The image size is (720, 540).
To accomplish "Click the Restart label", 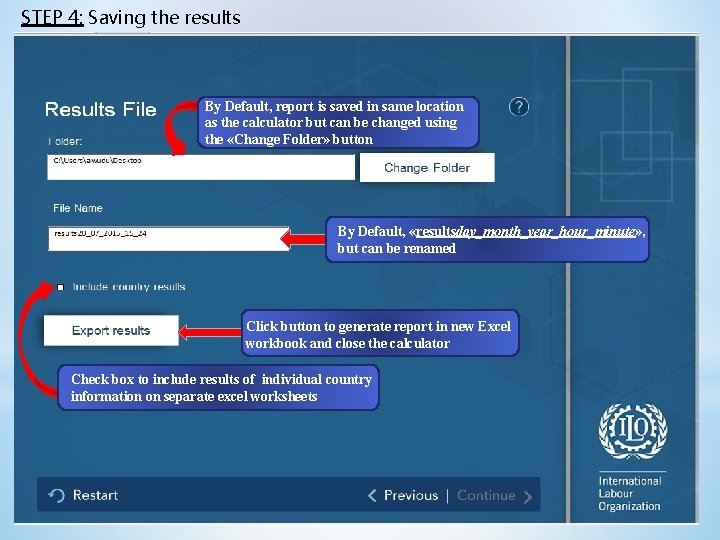I will pyautogui.click(x=96, y=495).
